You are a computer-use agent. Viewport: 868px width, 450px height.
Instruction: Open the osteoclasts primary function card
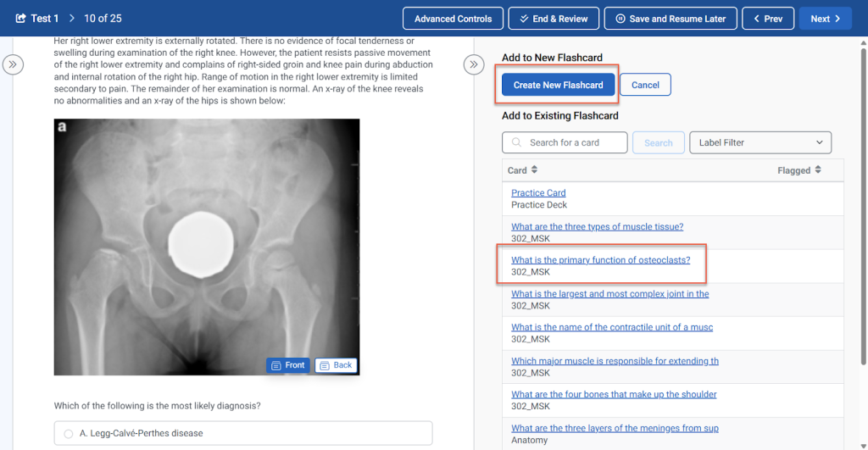[x=600, y=260]
